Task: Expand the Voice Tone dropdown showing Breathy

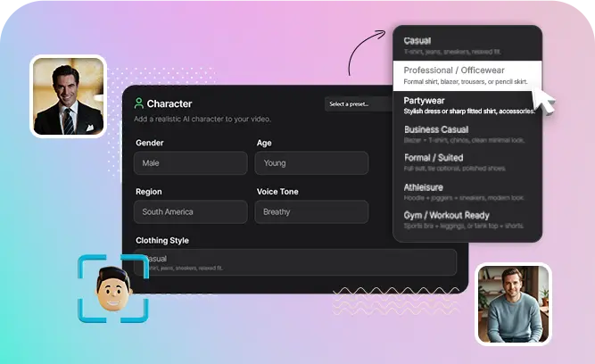Action: [311, 211]
